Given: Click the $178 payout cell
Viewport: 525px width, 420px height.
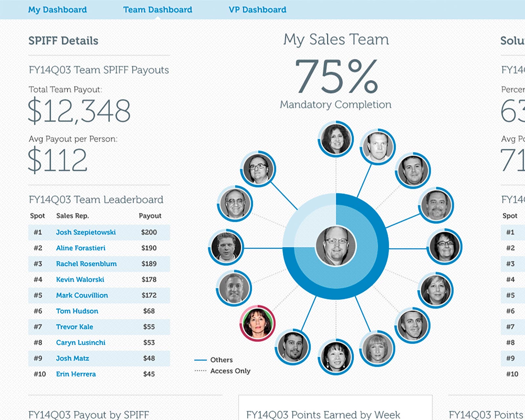Looking at the screenshot, I should [x=149, y=280].
